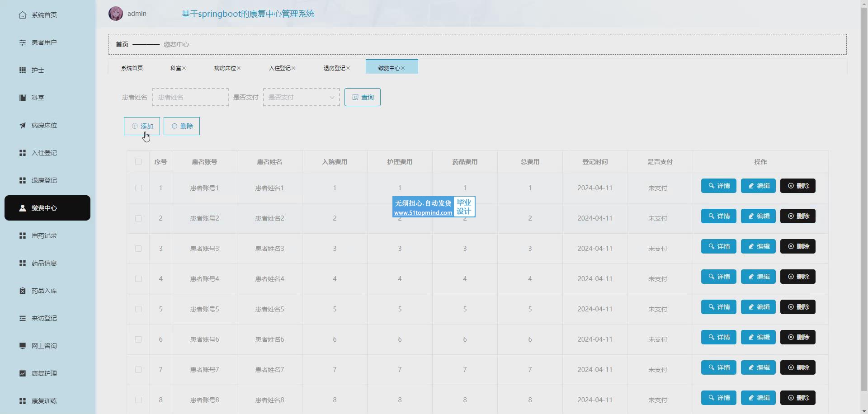Close the 科室 tab with its x
The width and height of the screenshot is (868, 414).
pos(184,68)
